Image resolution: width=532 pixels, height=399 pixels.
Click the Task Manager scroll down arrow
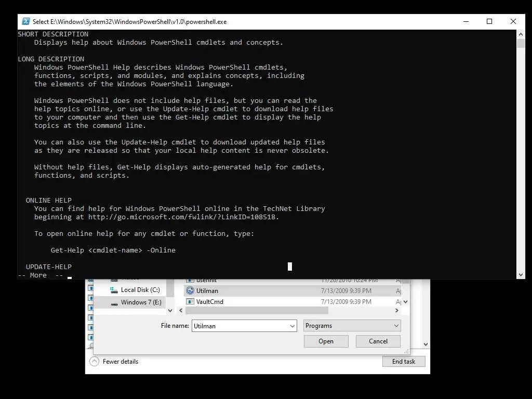[x=426, y=344]
